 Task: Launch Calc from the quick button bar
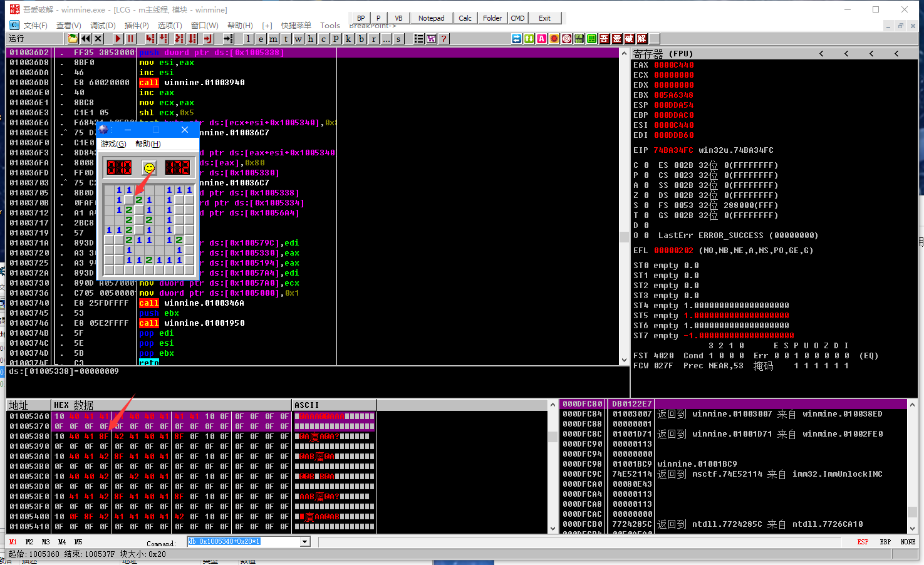pos(465,18)
